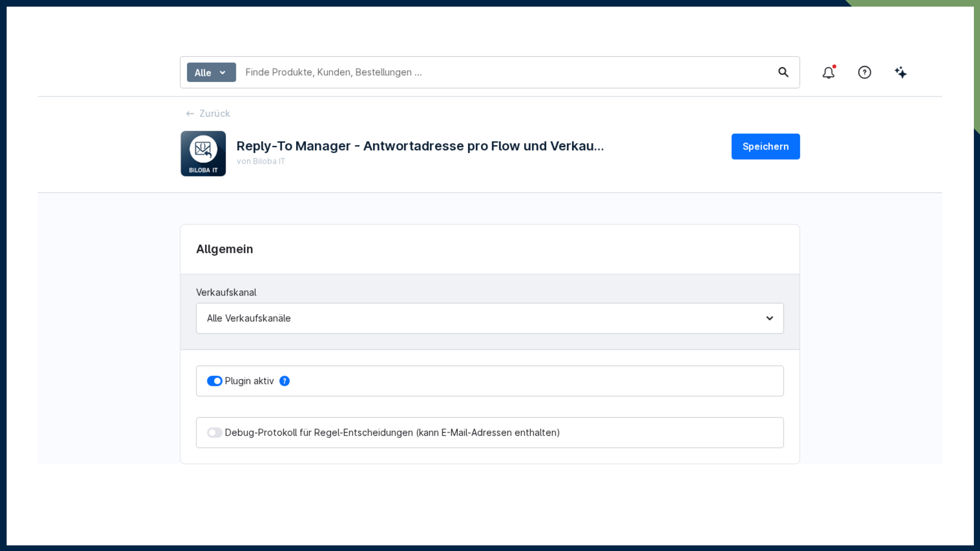This screenshot has width=980, height=551.
Task: Open the AI sparkle assistant icon
Action: point(900,72)
